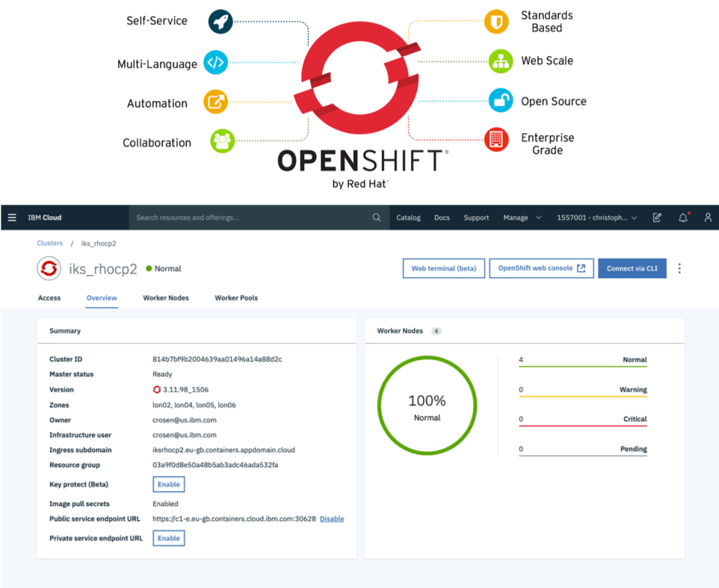Click the external-link icon on OpenShift web console

click(x=581, y=268)
